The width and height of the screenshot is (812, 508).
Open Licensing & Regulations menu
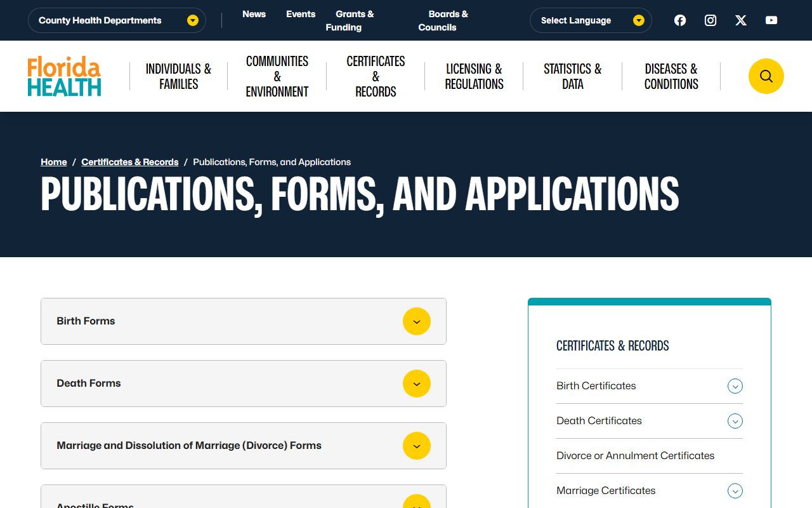(x=474, y=76)
